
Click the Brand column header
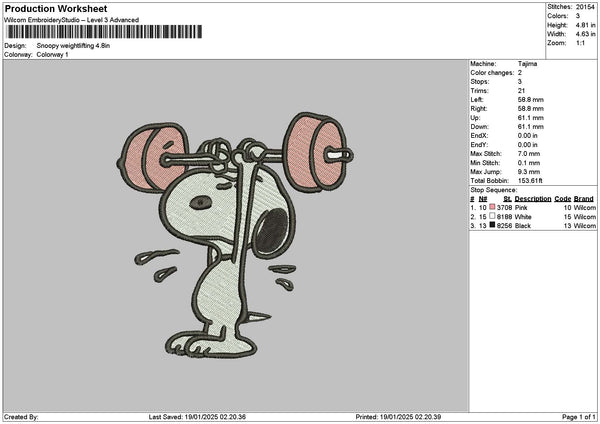[584, 198]
